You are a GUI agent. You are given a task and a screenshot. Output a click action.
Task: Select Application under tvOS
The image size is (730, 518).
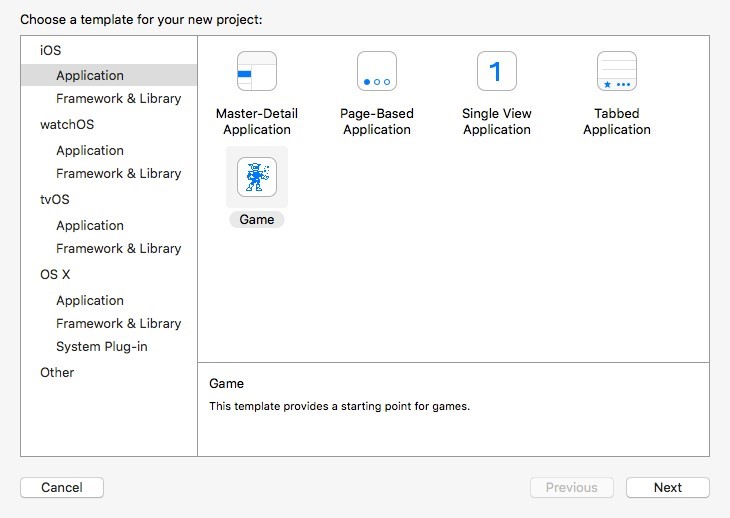(90, 225)
